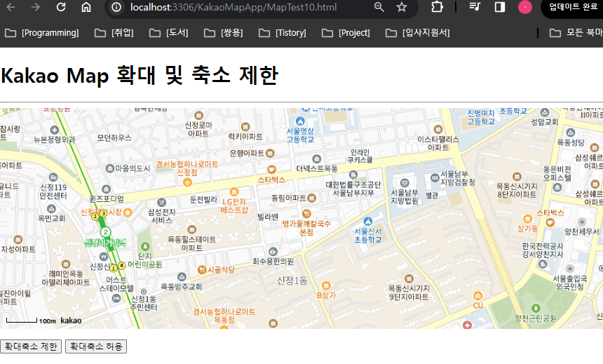Click the browser forward arrow
Image resolution: width=603 pixels, height=364 pixels.
pyautogui.click(x=35, y=7)
